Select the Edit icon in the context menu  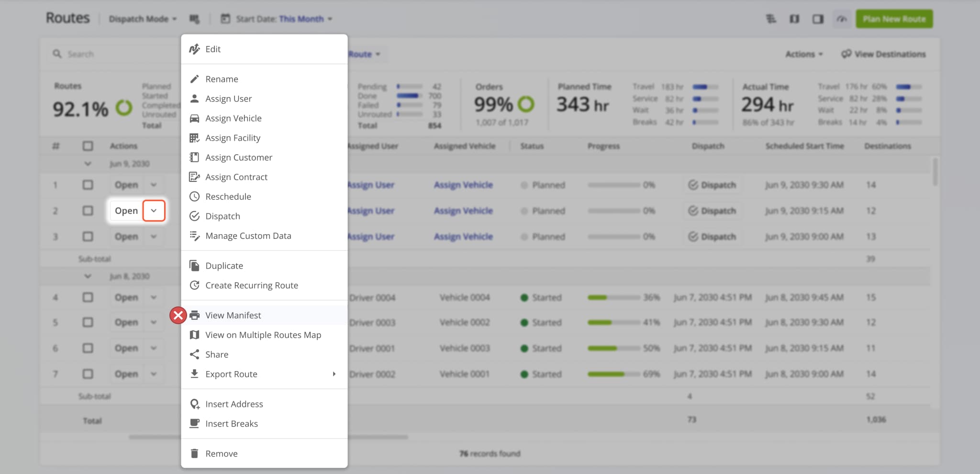[x=195, y=49]
